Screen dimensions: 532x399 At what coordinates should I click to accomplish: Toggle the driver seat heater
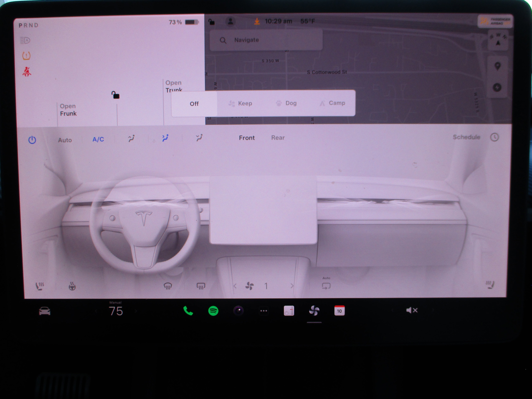[x=40, y=286]
